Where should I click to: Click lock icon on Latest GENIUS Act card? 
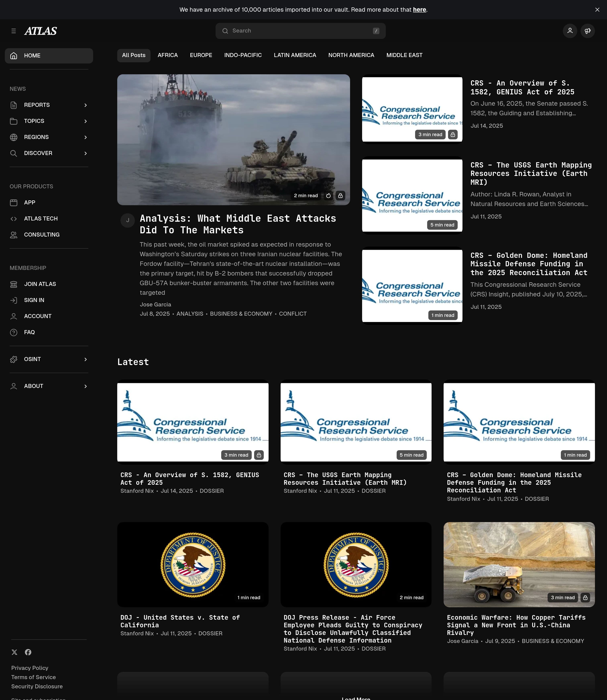[x=259, y=455]
